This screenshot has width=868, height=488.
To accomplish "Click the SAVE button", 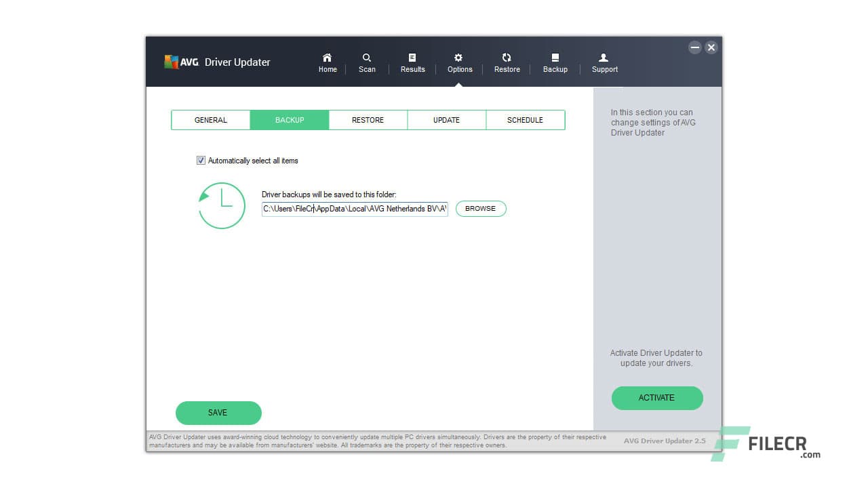I will point(218,413).
